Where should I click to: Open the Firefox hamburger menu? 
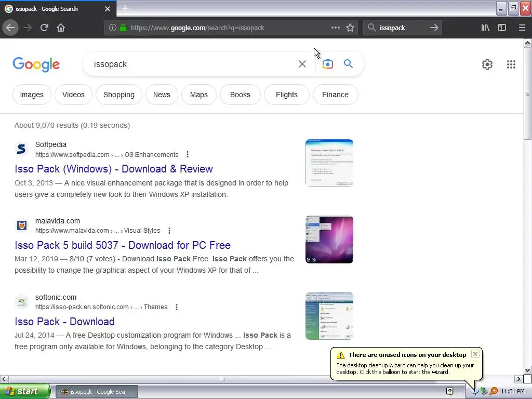tap(522, 28)
